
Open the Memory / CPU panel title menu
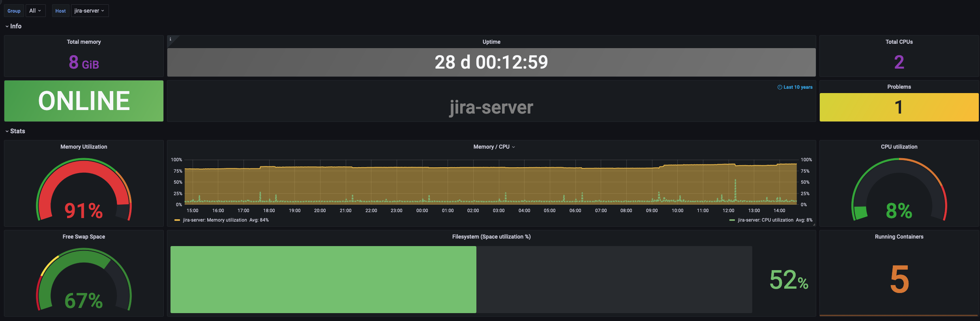[x=494, y=147]
